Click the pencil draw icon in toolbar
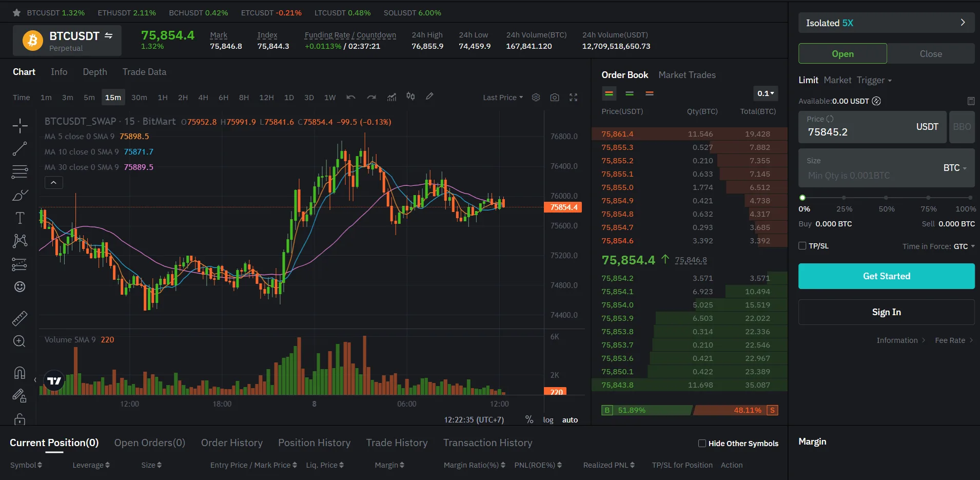The image size is (980, 480). [x=430, y=96]
